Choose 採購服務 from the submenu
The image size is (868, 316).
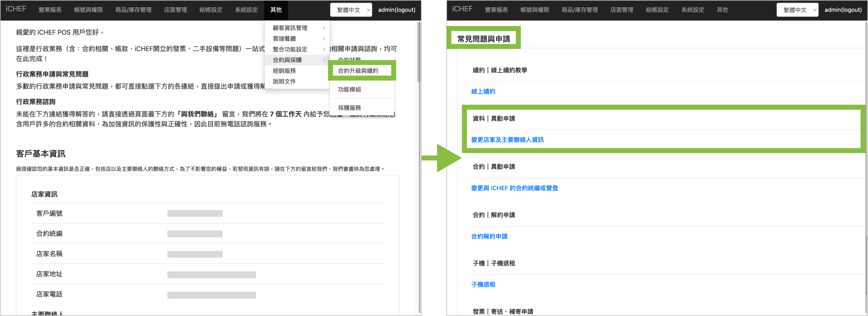pos(349,108)
